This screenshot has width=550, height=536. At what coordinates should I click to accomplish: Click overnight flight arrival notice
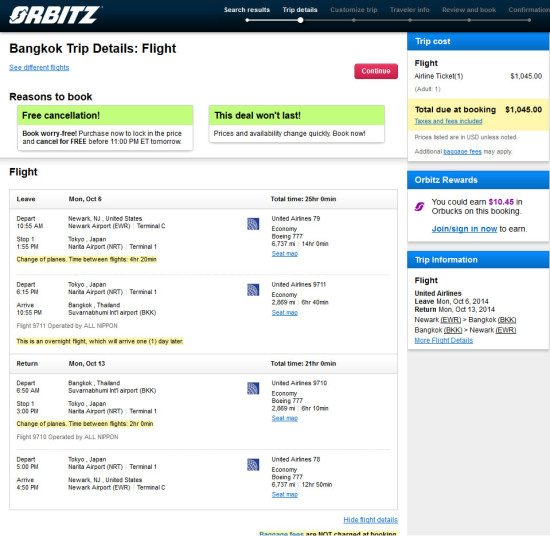pos(100,341)
